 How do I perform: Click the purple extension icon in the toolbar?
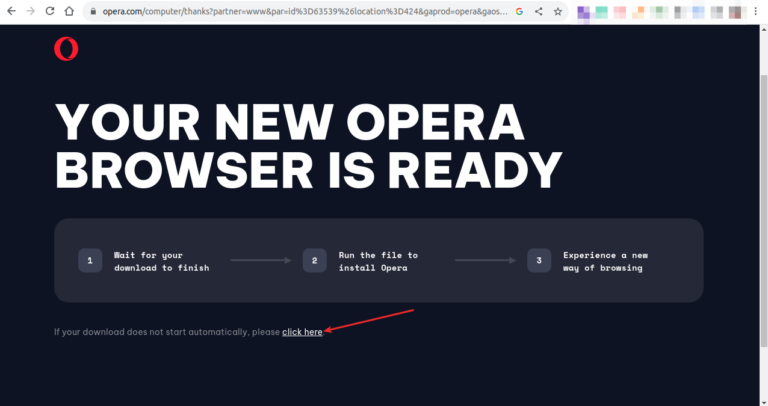pos(583,13)
